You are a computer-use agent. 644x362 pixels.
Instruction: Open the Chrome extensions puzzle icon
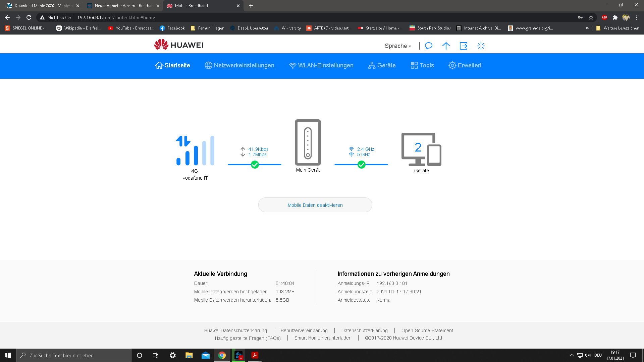[615, 17]
